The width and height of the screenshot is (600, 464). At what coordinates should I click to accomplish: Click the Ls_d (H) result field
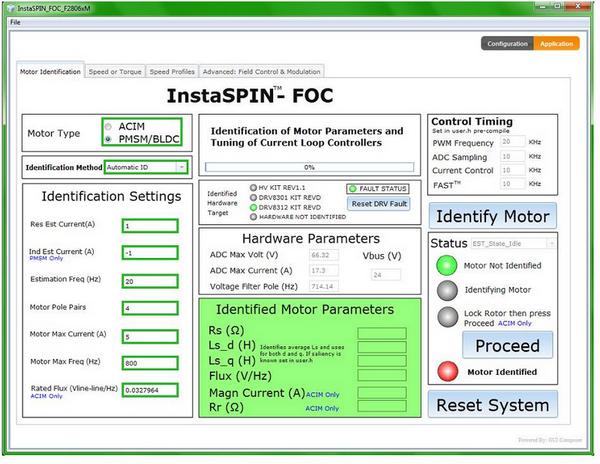pyautogui.click(x=382, y=347)
